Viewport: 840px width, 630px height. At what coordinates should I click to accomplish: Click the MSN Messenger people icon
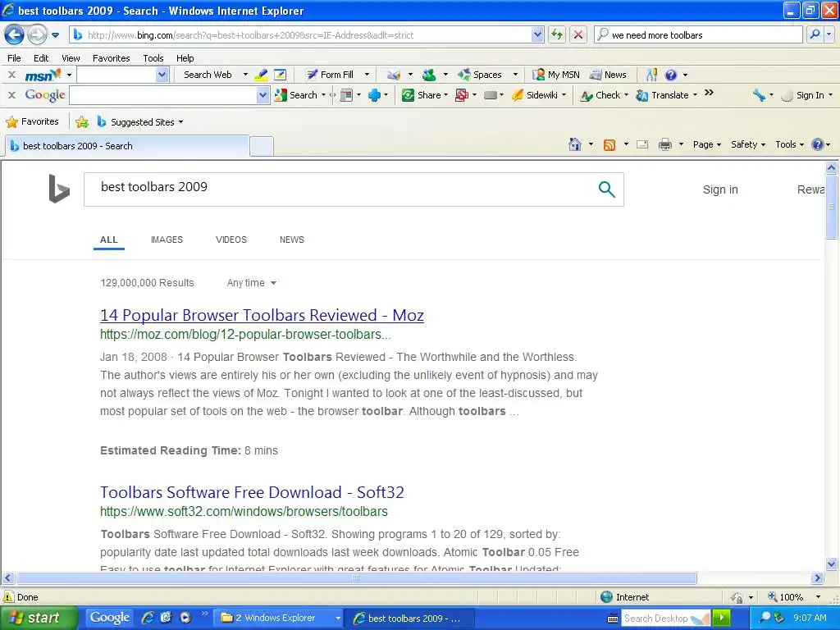tap(428, 75)
